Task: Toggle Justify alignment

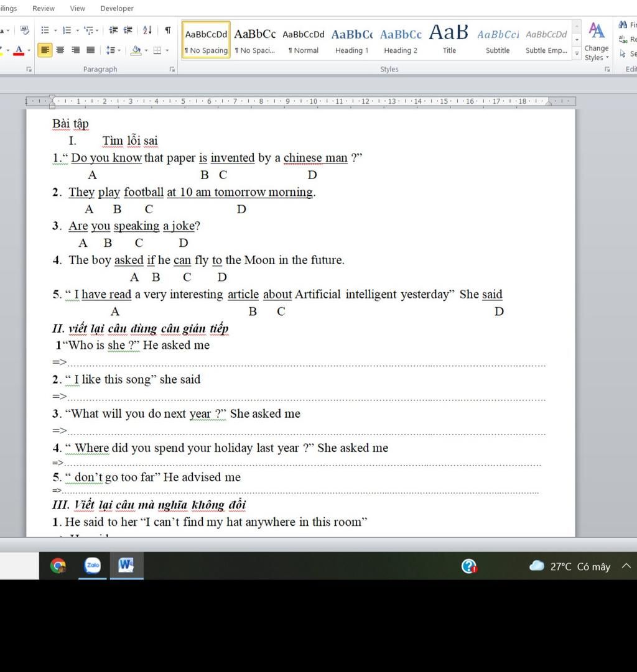Action: 90,50
